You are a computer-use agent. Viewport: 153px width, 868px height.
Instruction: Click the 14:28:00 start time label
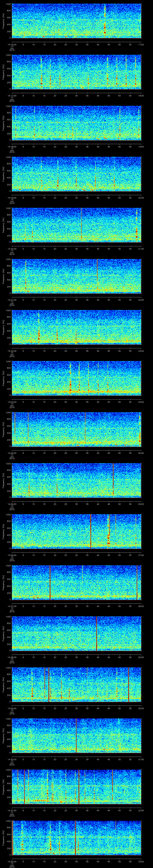(12, 657)
